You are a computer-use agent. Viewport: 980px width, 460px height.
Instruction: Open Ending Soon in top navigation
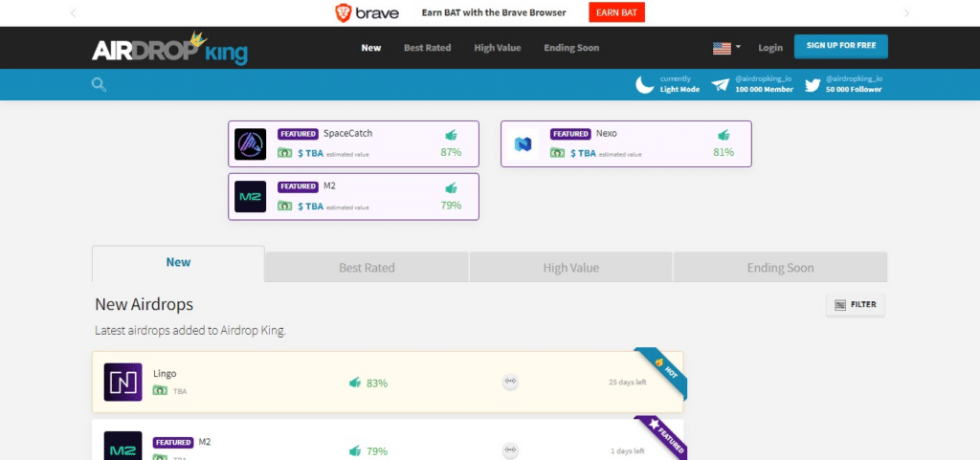(x=571, y=48)
